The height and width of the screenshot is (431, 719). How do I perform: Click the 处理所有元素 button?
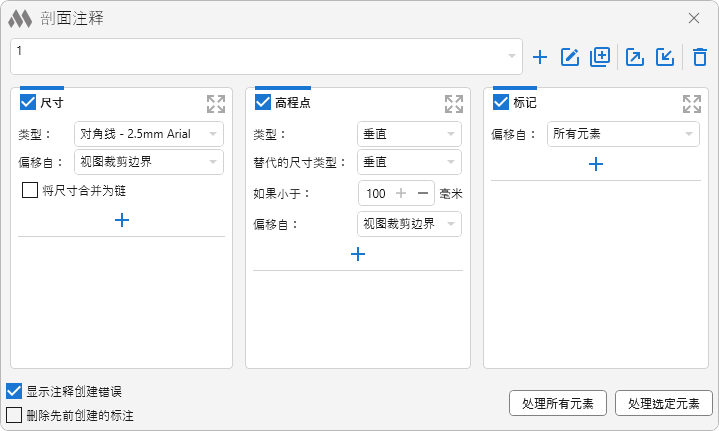558,403
